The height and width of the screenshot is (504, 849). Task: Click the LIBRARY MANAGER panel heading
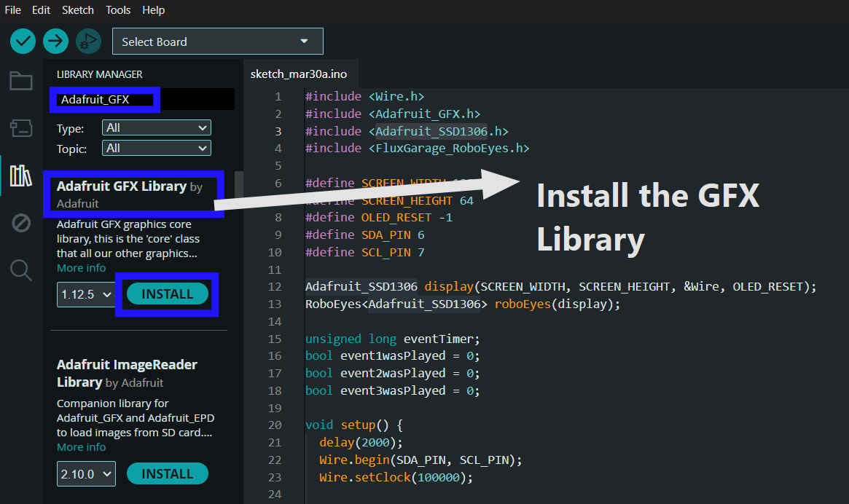(100, 74)
